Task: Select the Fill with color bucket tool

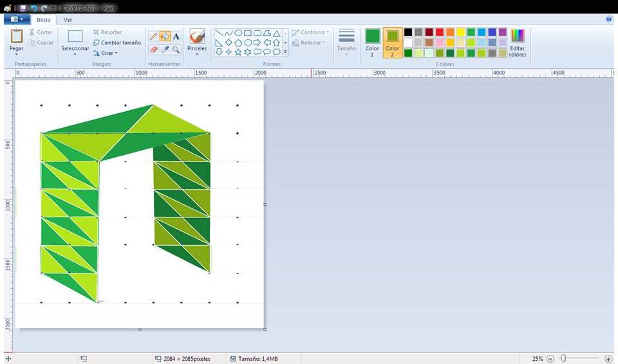Action: [x=165, y=36]
